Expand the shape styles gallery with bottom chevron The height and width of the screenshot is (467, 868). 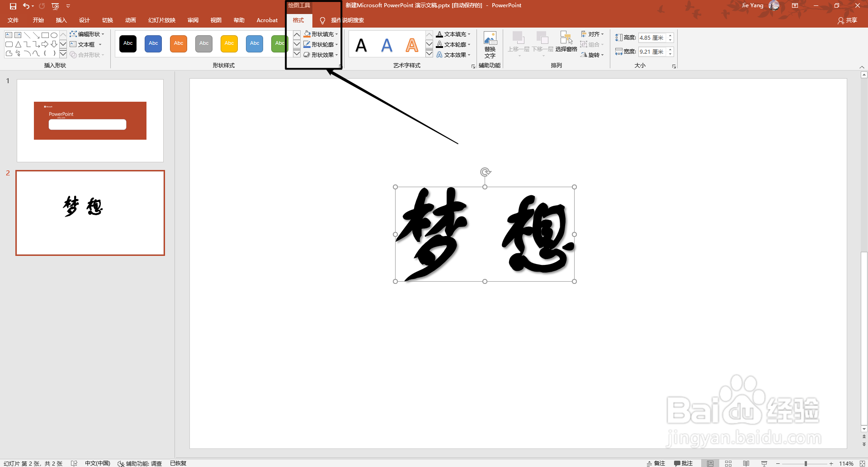tap(297, 53)
